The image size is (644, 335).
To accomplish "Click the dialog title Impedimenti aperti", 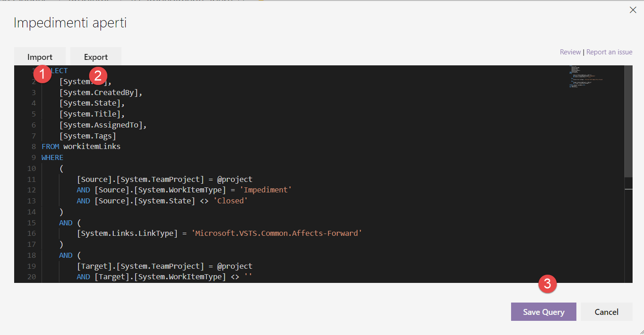I will click(70, 22).
